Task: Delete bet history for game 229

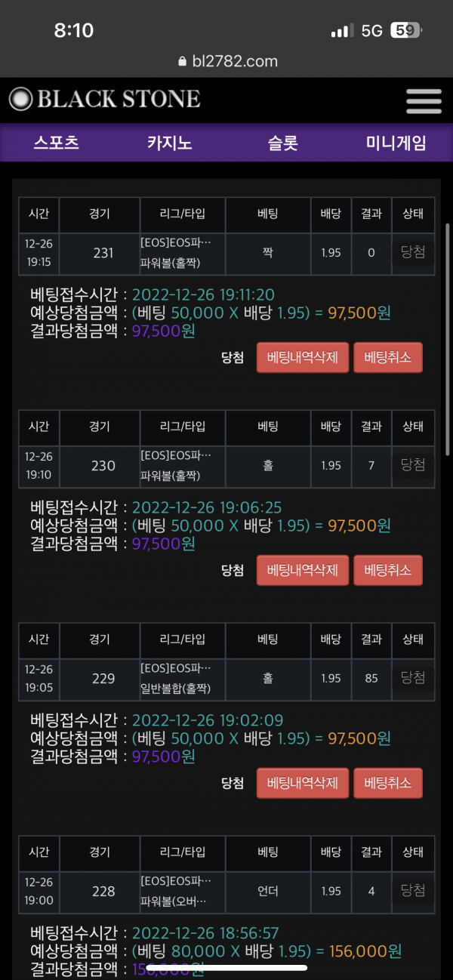Action: pyautogui.click(x=303, y=783)
